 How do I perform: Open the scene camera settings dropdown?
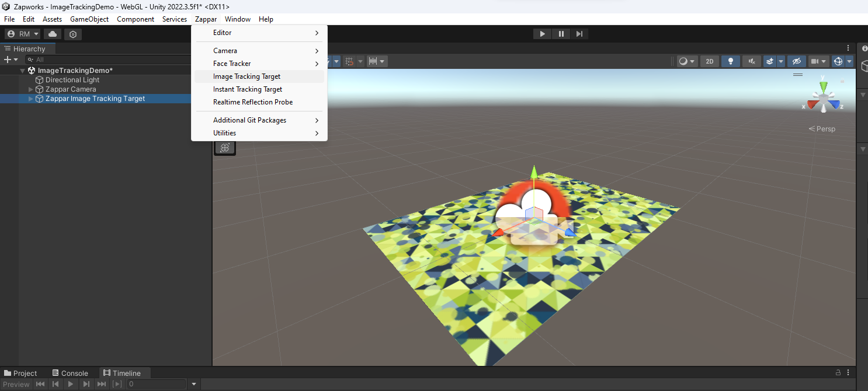coord(818,61)
